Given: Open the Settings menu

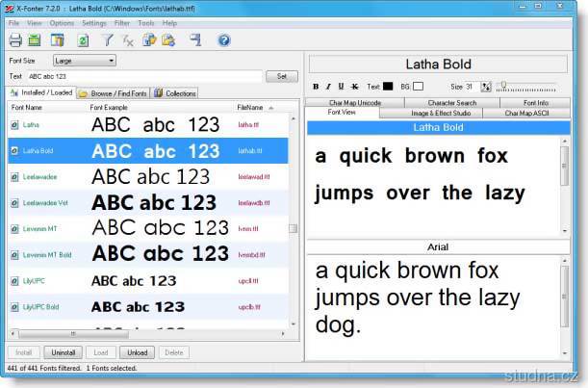Looking at the screenshot, I should (94, 23).
